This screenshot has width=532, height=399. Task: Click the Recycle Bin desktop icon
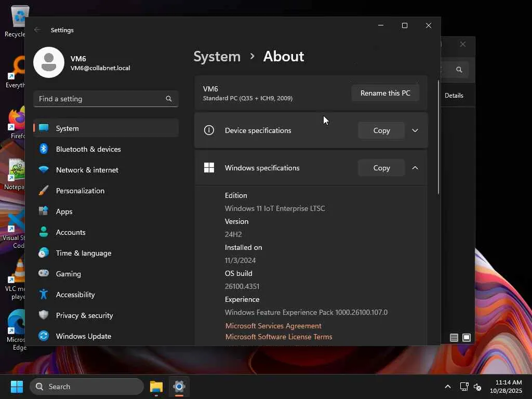click(x=16, y=21)
